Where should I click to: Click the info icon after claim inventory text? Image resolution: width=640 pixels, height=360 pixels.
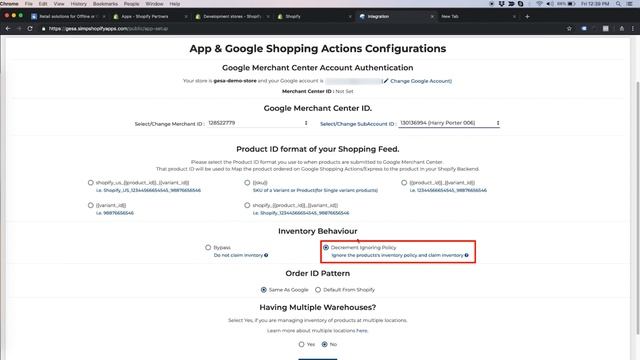pyautogui.click(x=467, y=255)
